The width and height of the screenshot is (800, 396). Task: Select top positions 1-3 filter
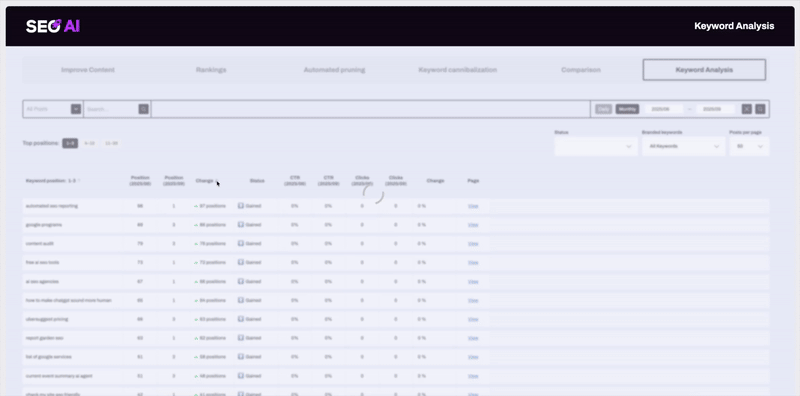click(x=70, y=143)
